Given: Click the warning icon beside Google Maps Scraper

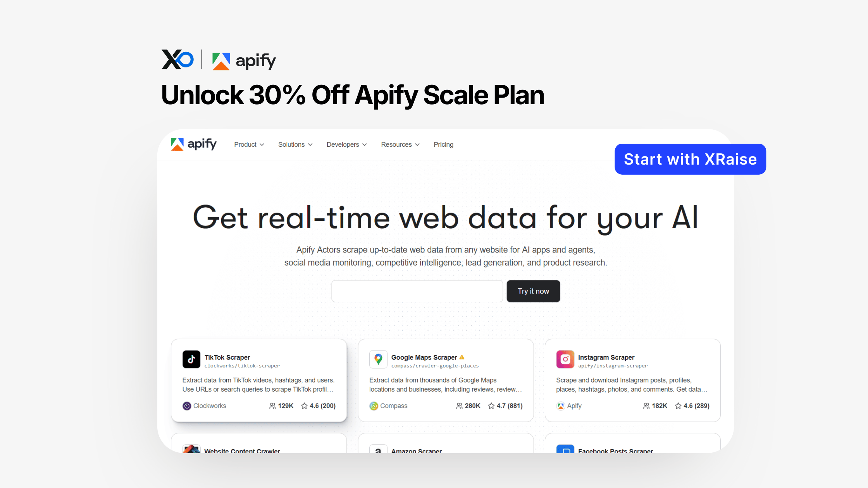Looking at the screenshot, I should pos(462,357).
